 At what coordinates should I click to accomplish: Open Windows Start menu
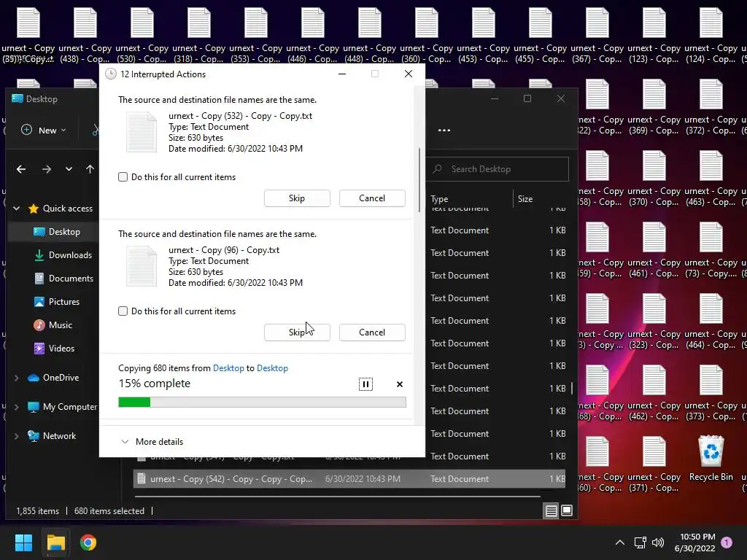(23, 542)
